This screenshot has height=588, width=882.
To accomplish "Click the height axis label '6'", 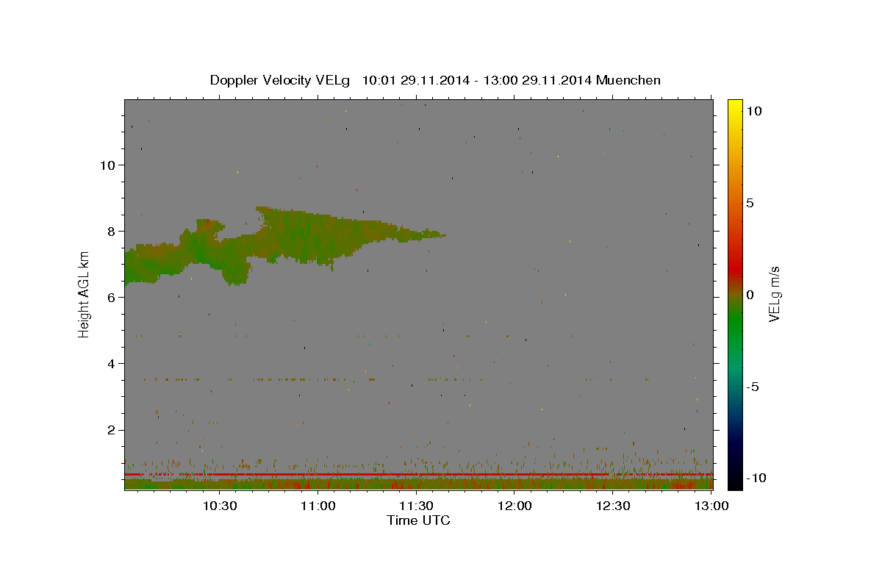I will pos(112,297).
